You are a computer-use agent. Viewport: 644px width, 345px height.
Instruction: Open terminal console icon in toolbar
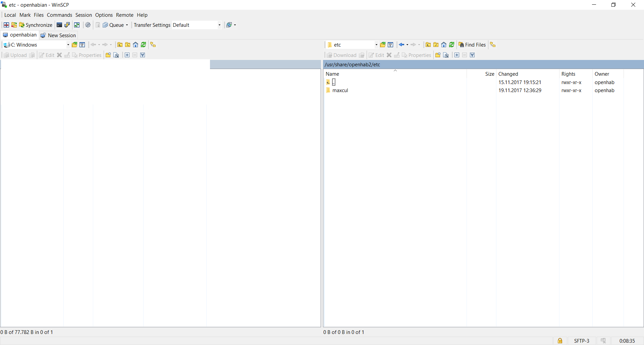click(59, 25)
